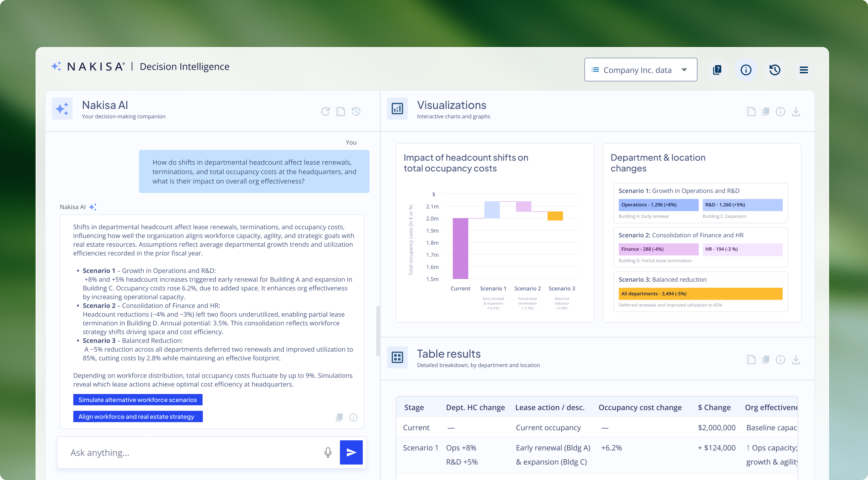Toggle the info mode in the top toolbar
The height and width of the screenshot is (480, 868).
746,70
